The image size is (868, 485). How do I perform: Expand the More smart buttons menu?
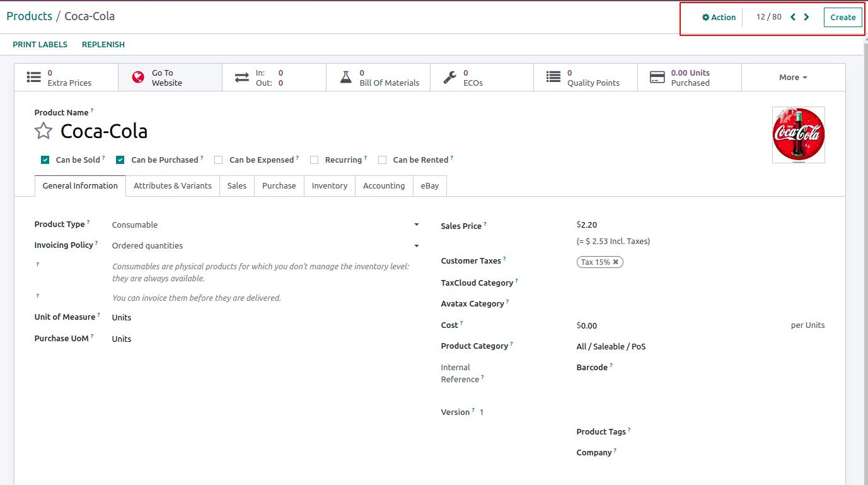(793, 78)
